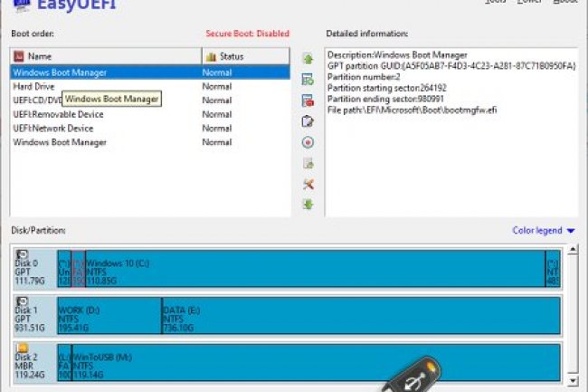Click the Disk 0 GPT 111.79G label
The height and width of the screenshot is (392, 588).
30,272
